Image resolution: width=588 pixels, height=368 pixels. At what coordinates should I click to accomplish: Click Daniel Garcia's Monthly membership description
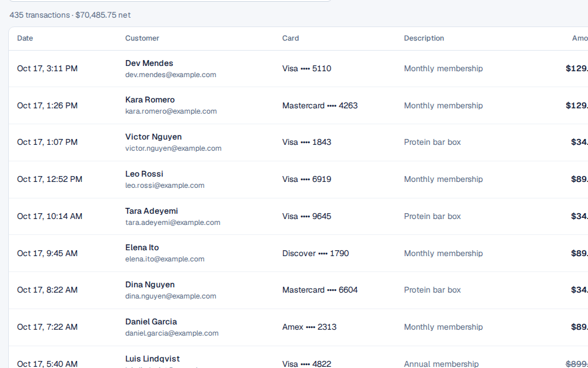pos(443,327)
